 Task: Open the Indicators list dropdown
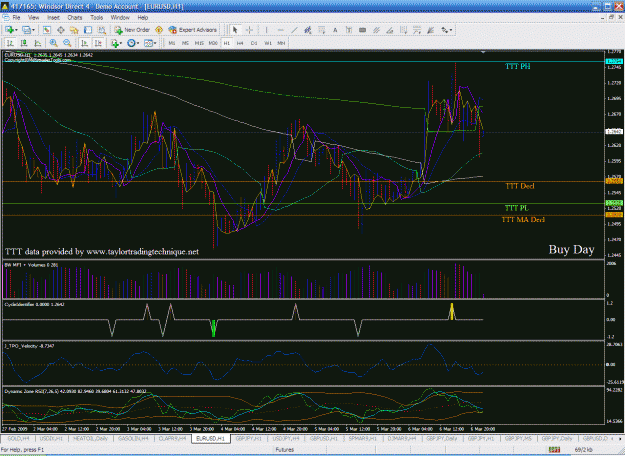pyautogui.click(x=116, y=43)
